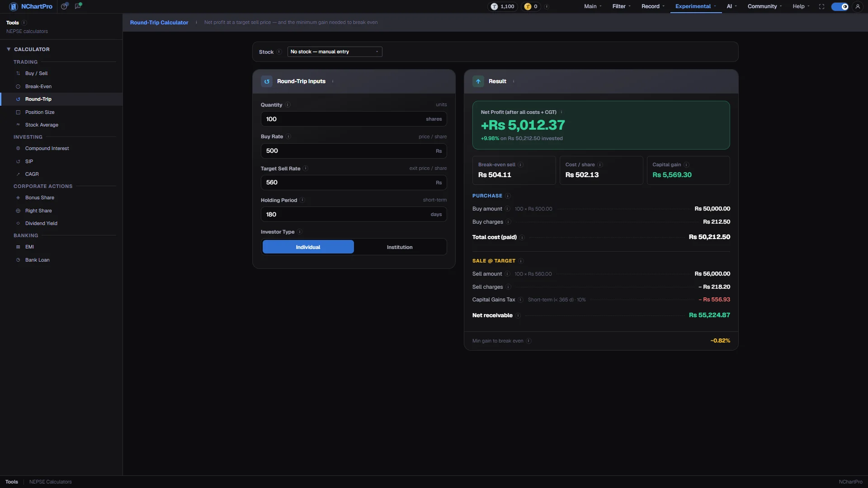Open the Stock manual entry dropdown
Image resolution: width=868 pixels, height=488 pixels.
[335, 52]
